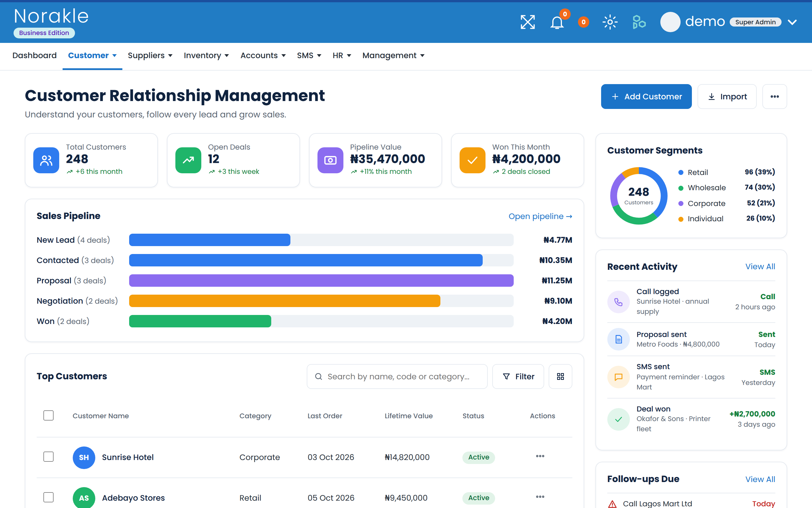Check the Sunrise Hotel row checkbox
Image resolution: width=812 pixels, height=508 pixels.
click(49, 457)
